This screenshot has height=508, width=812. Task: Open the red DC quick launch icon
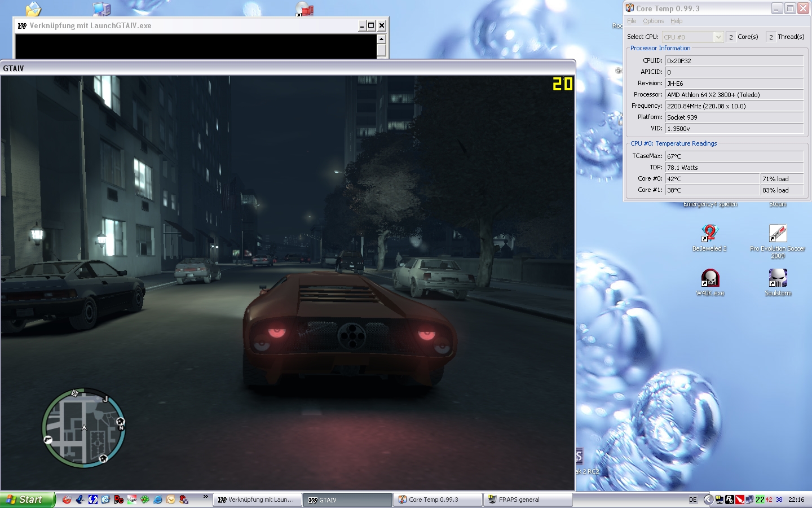119,500
